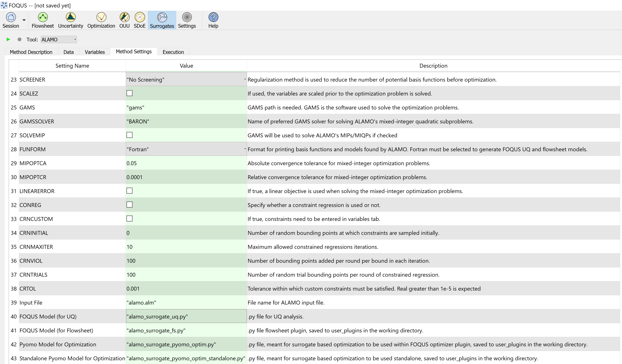Viewport: 622px width, 364px height.
Task: Click the FOQUS application icon in title bar
Action: (x=4, y=5)
